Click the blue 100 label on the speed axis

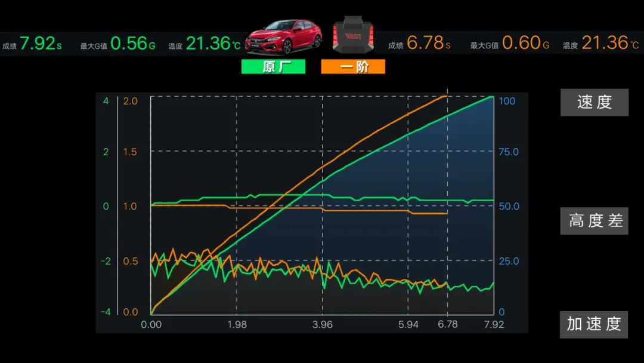tap(507, 101)
